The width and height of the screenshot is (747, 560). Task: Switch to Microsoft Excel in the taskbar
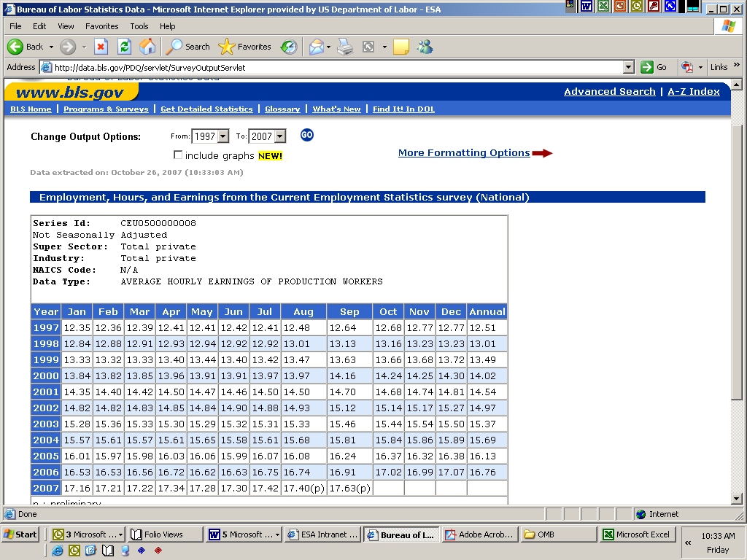[x=635, y=534]
